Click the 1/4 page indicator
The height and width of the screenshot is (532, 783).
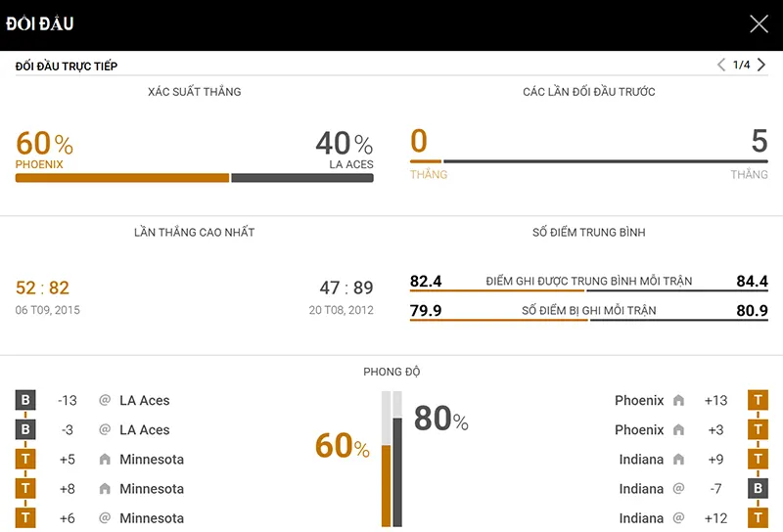[742, 66]
